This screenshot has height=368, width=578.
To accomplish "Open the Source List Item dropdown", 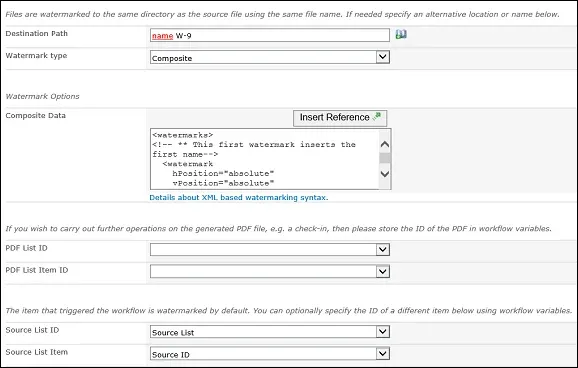I will click(270, 354).
